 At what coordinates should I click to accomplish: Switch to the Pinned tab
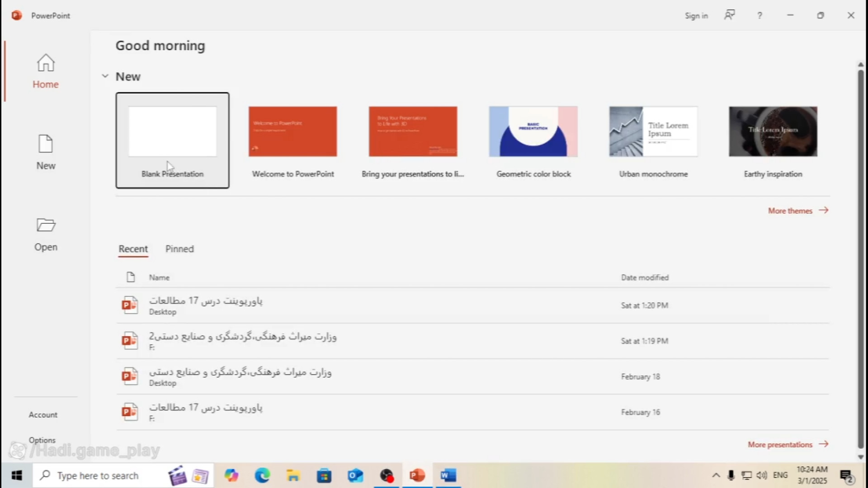pos(179,249)
